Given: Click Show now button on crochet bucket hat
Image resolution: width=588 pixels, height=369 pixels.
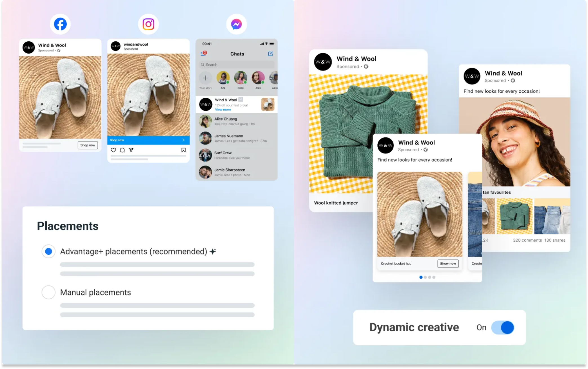Looking at the screenshot, I should pyautogui.click(x=448, y=264).
